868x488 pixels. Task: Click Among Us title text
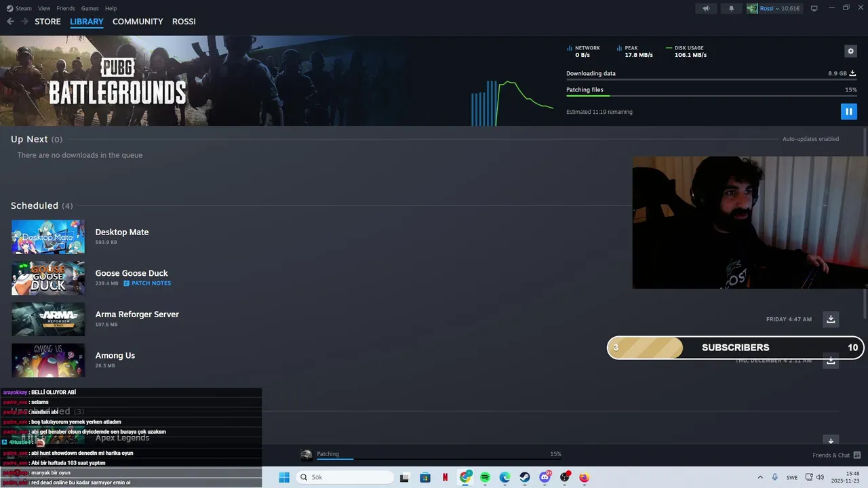pyautogui.click(x=115, y=356)
